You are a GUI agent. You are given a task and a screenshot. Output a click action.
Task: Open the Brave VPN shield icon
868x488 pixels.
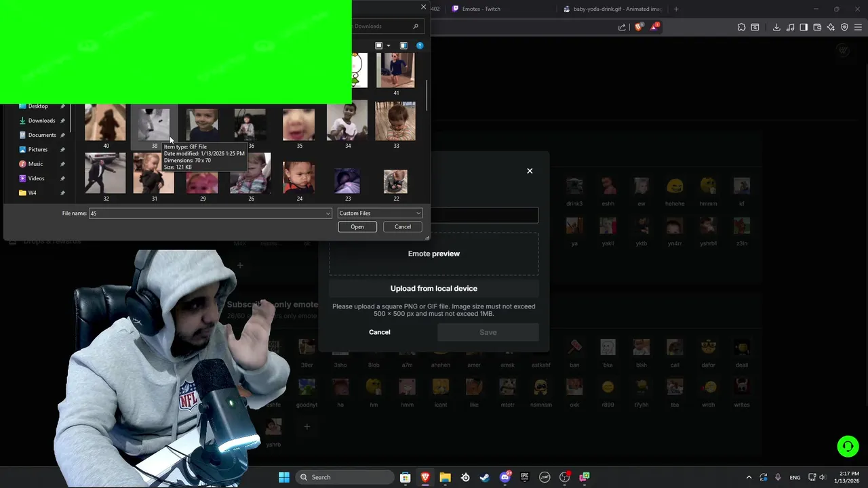pos(844,27)
